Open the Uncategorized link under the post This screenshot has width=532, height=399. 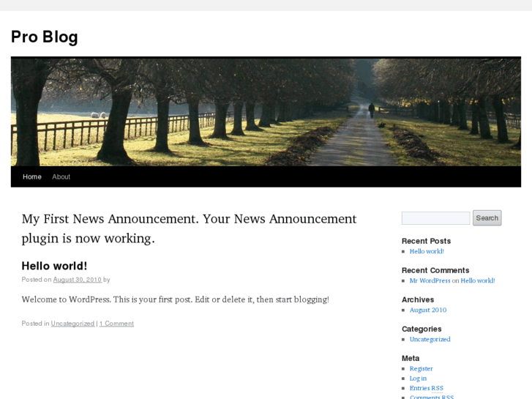click(72, 324)
